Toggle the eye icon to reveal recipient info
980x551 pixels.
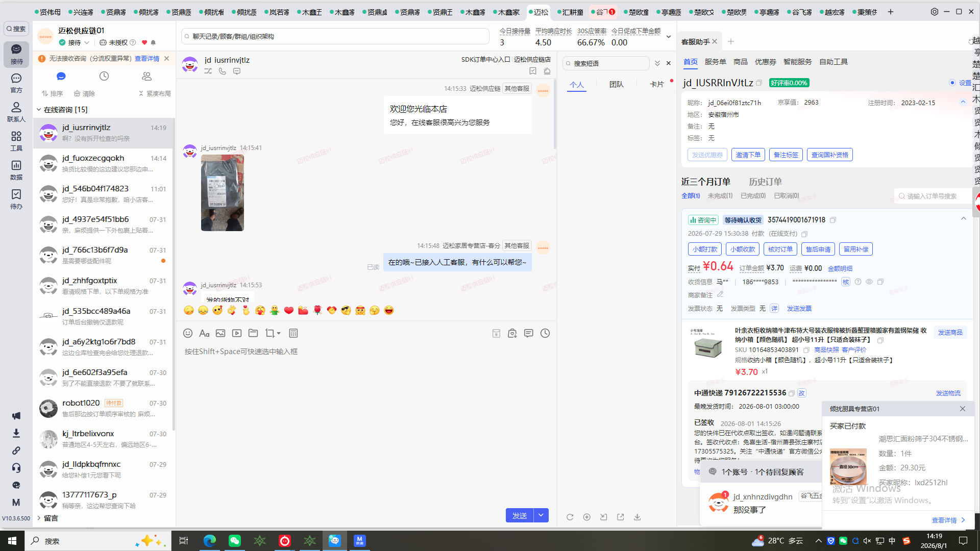click(869, 282)
